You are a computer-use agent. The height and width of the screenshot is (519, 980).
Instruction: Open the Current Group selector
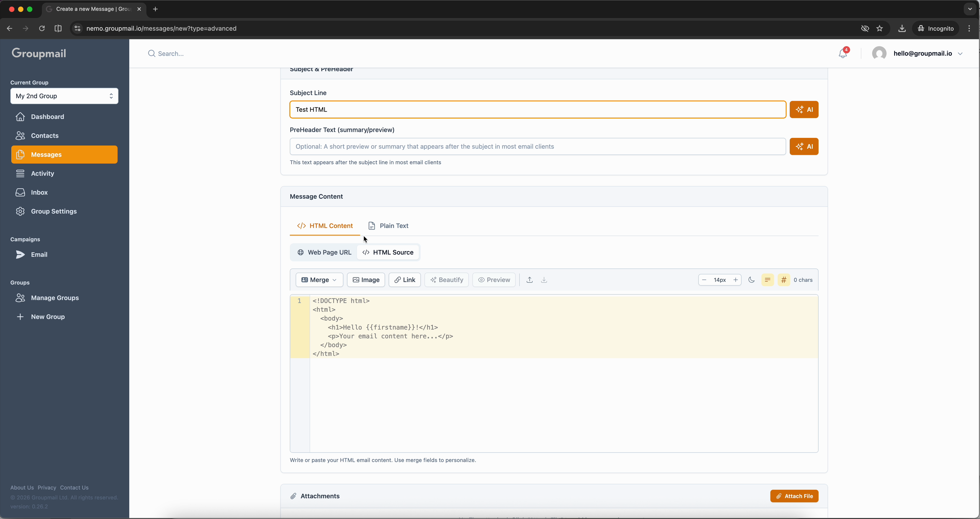[x=64, y=96]
